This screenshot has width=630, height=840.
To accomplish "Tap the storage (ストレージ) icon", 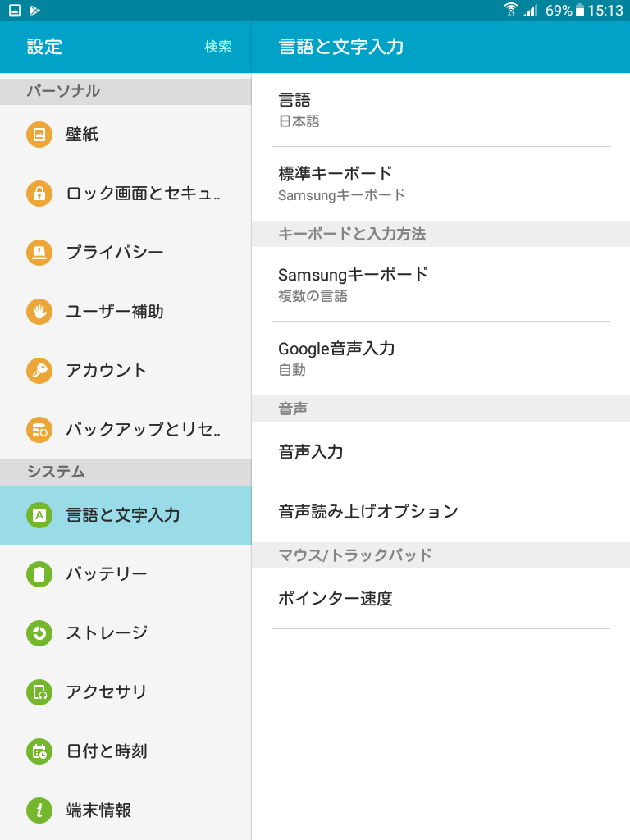I will [x=39, y=633].
